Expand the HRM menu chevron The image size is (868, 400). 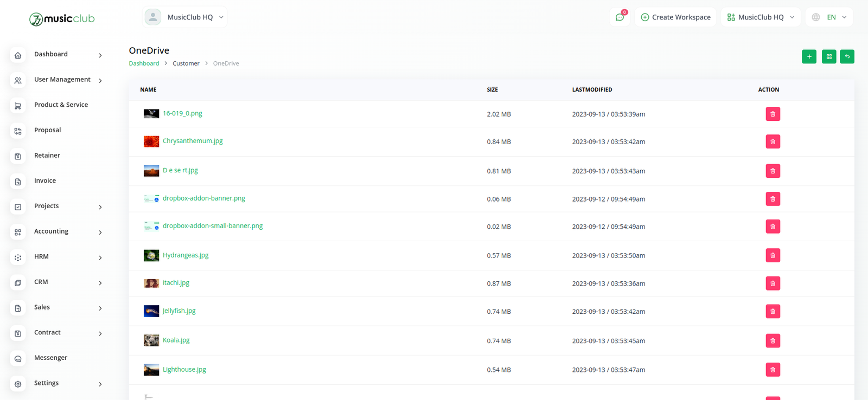(x=100, y=258)
